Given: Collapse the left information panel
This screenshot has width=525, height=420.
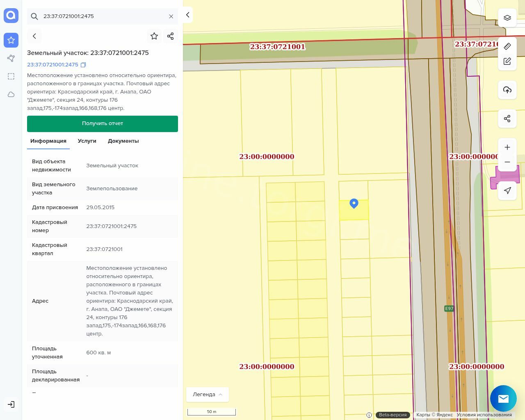Looking at the screenshot, I should click(187, 15).
